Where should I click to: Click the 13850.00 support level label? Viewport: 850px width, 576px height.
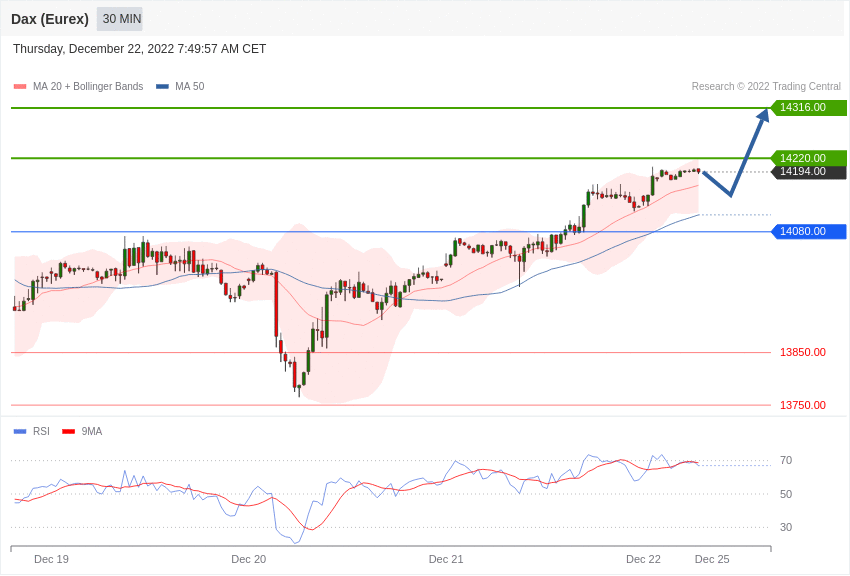pos(803,352)
